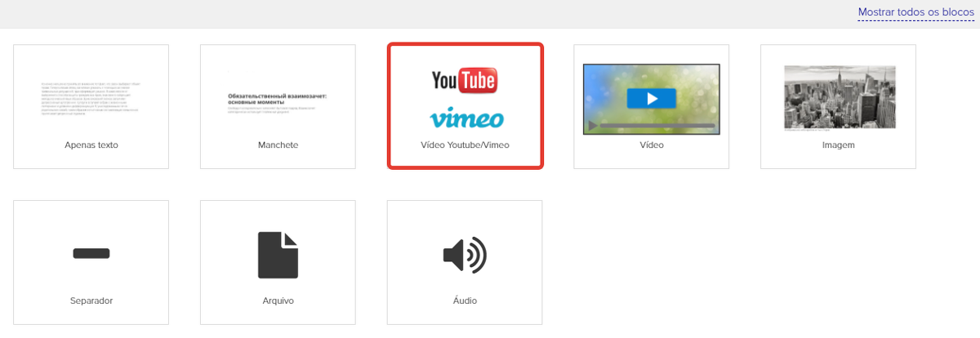This screenshot has height=338, width=980.
Task: Select the Manchete label text
Action: tap(278, 145)
